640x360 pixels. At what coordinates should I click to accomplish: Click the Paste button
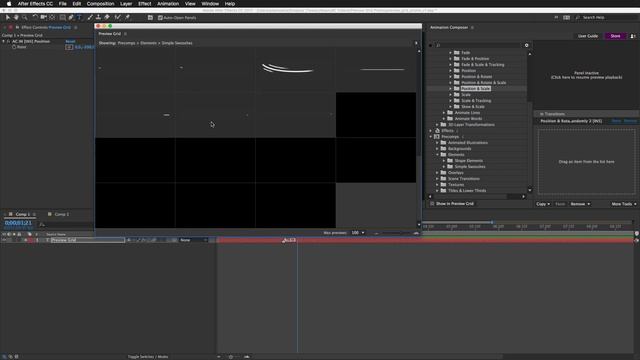pyautogui.click(x=560, y=204)
